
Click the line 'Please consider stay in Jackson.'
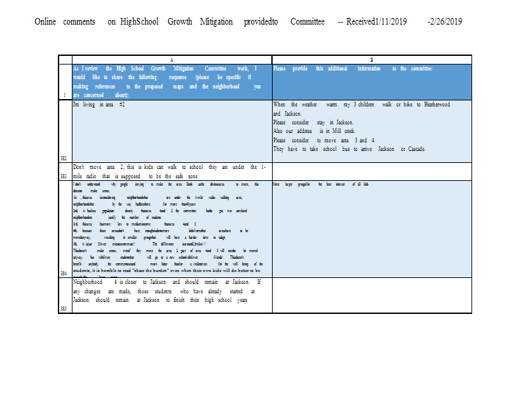pos(313,122)
